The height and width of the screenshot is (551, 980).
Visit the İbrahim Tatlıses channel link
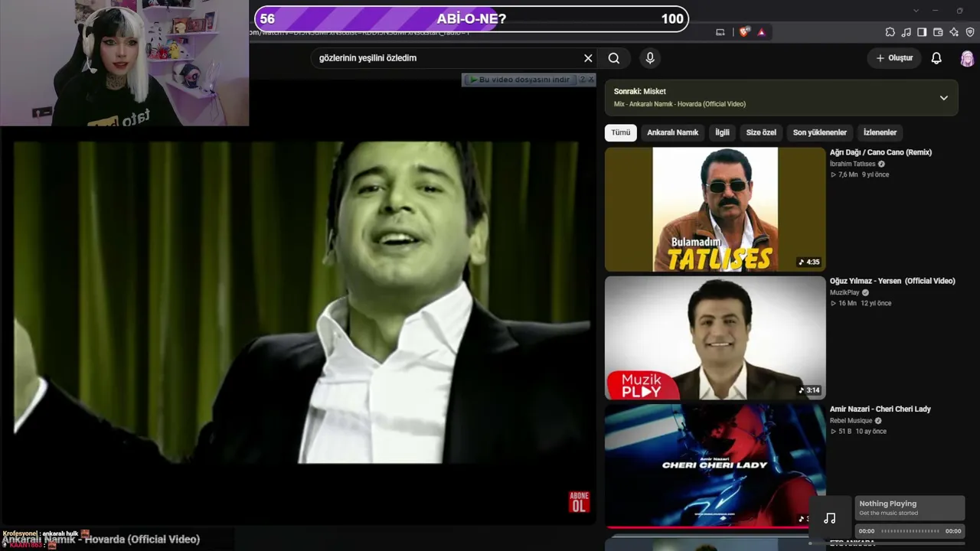852,164
